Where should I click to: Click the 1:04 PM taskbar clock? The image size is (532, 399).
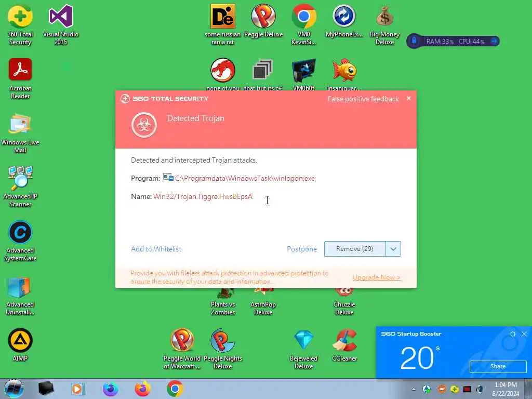coord(506,385)
